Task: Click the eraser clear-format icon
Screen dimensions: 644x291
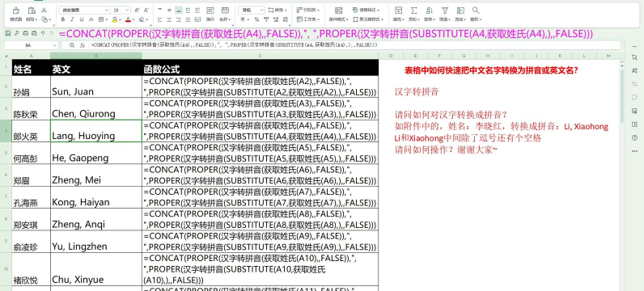Action: 142,19
